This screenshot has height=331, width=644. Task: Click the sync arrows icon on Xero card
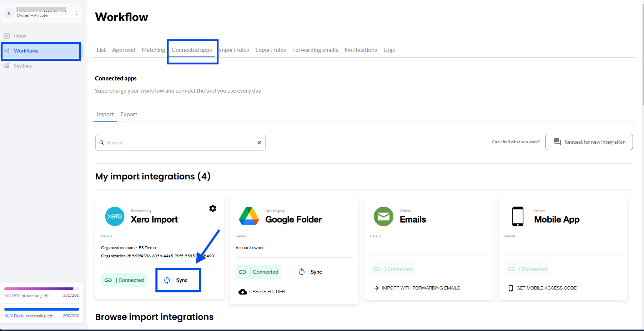167,280
